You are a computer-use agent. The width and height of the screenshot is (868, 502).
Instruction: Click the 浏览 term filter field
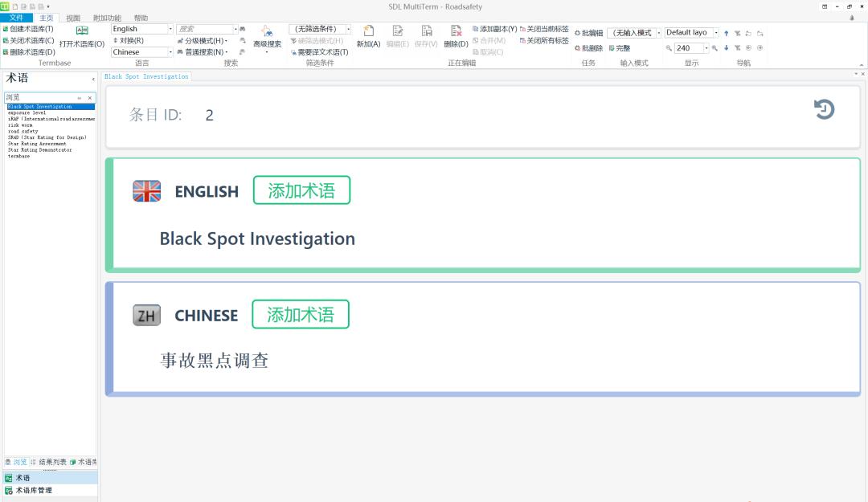(40, 97)
